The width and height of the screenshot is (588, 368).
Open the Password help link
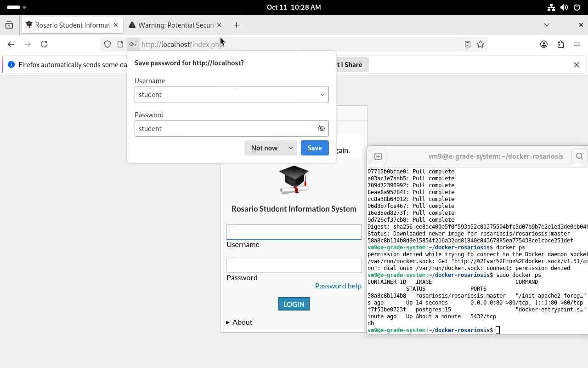[338, 286]
